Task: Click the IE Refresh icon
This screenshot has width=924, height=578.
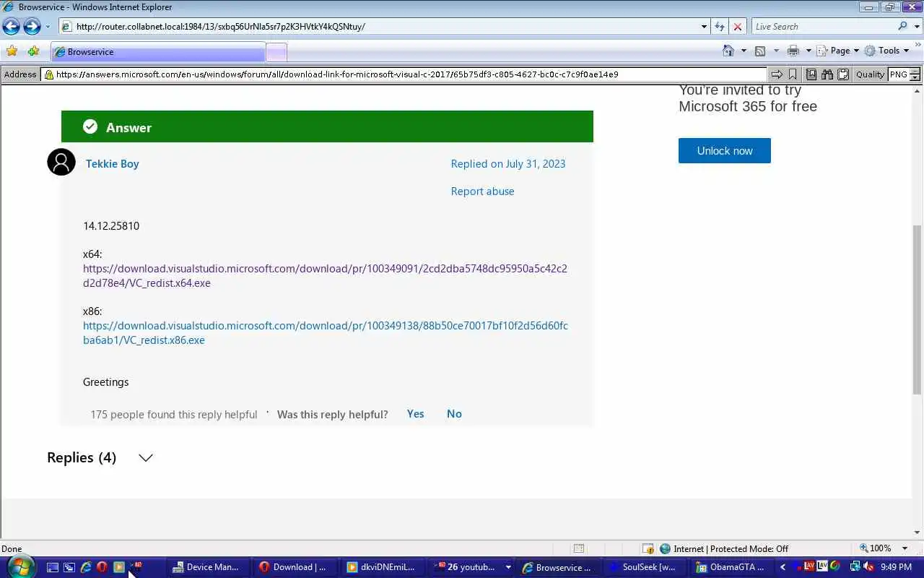Action: coord(720,27)
